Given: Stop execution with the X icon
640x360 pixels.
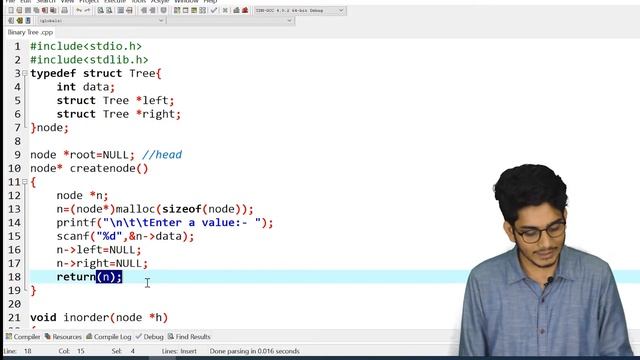Looking at the screenshot, I should (x=225, y=10).
